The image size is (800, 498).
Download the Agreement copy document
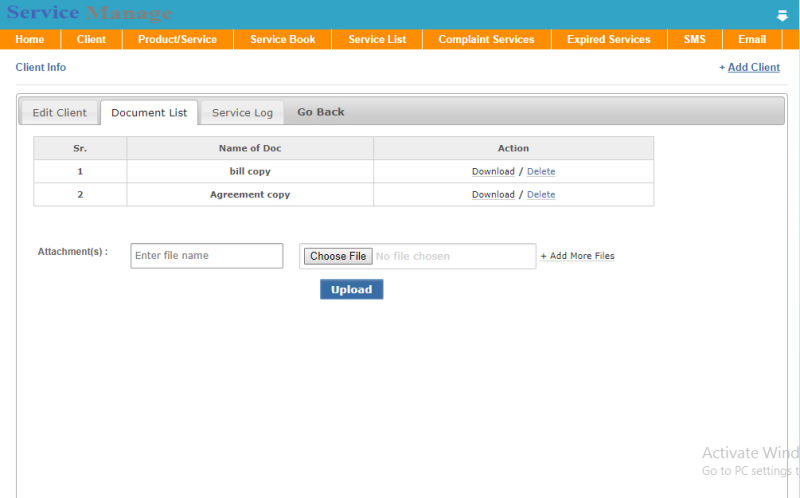(x=493, y=195)
